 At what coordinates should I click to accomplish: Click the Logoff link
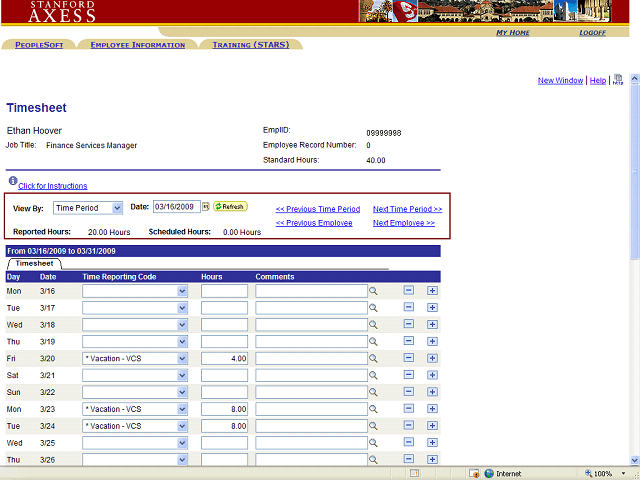tap(592, 33)
